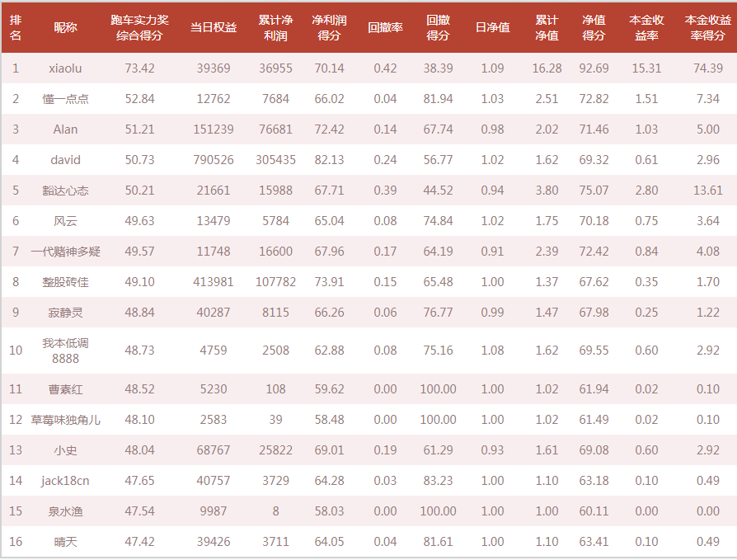Image resolution: width=737 pixels, height=560 pixels.
Task: Select the 净值得分 column header
Action: pos(594,28)
